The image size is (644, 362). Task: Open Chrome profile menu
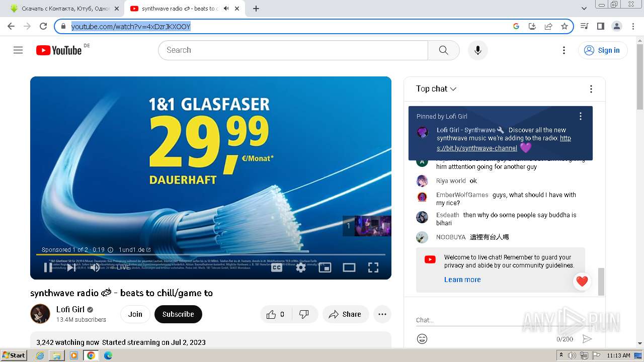point(616,26)
